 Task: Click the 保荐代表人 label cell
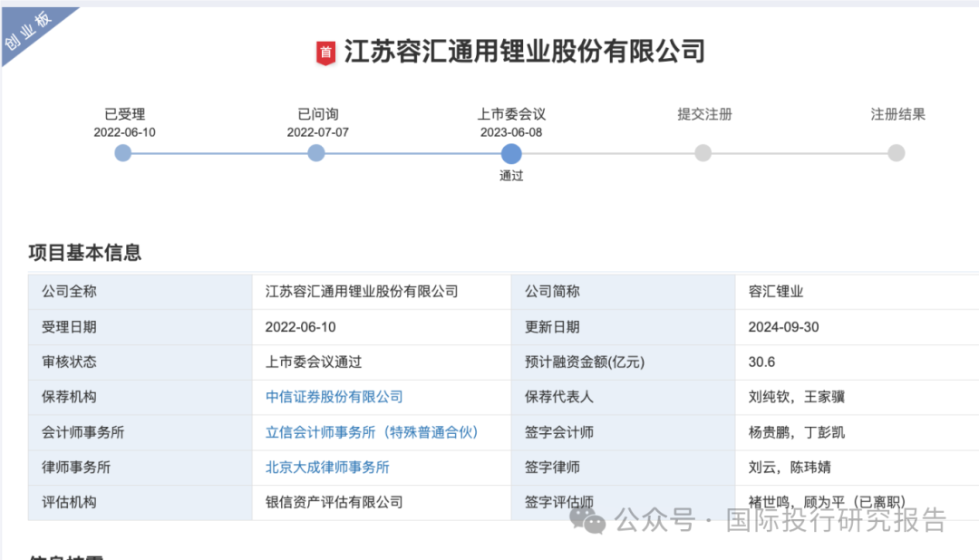pos(623,397)
